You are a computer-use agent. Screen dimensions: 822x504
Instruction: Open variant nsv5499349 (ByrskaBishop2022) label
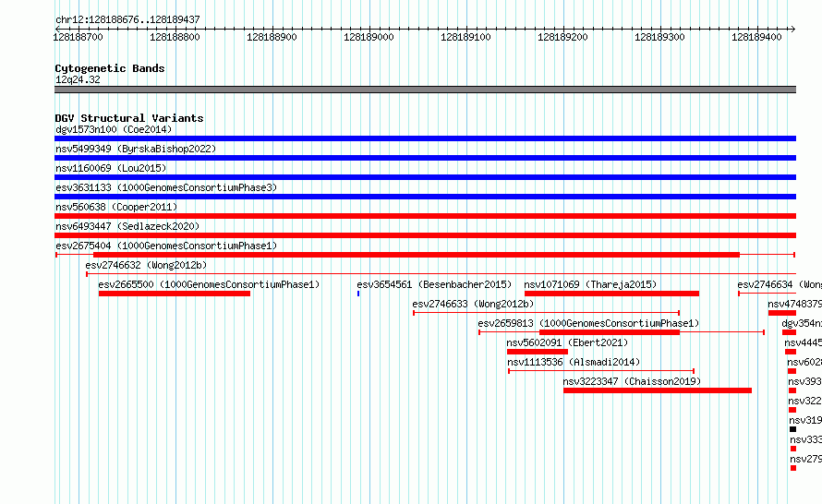click(136, 149)
